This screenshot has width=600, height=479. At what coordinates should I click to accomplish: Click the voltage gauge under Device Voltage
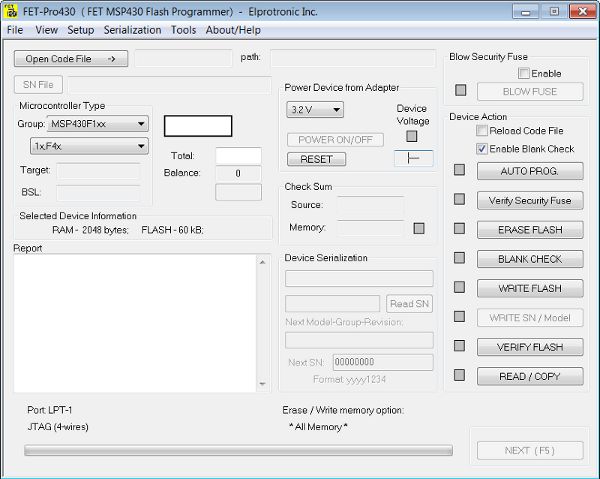pyautogui.click(x=414, y=158)
